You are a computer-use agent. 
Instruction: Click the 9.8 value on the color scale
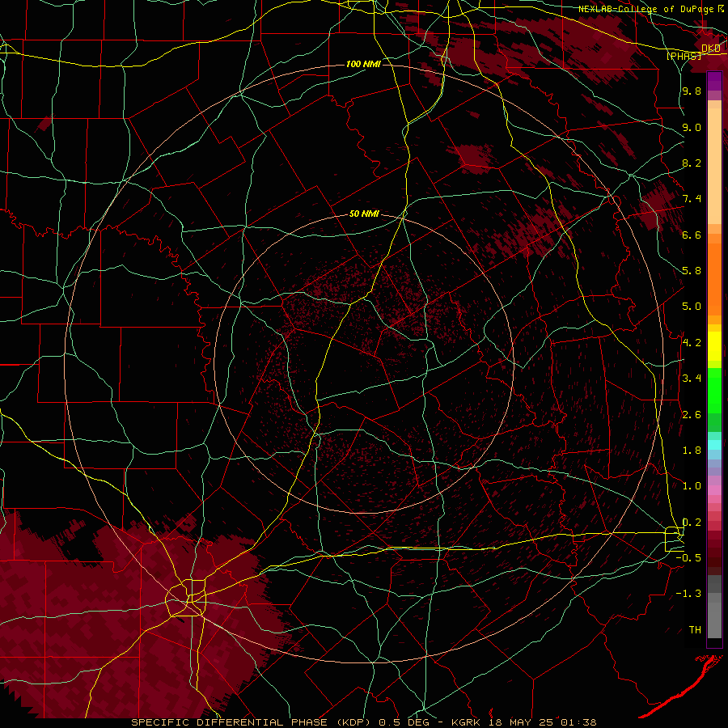[692, 91]
